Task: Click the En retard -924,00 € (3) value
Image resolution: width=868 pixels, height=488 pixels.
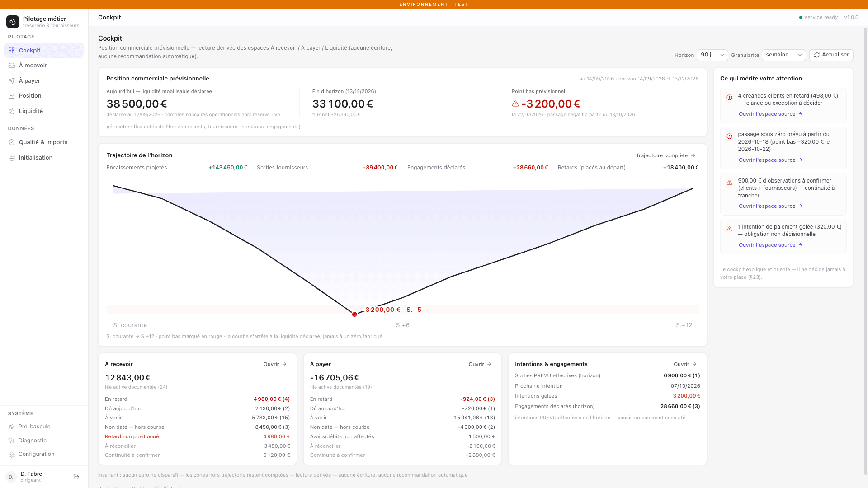Action: [477, 399]
